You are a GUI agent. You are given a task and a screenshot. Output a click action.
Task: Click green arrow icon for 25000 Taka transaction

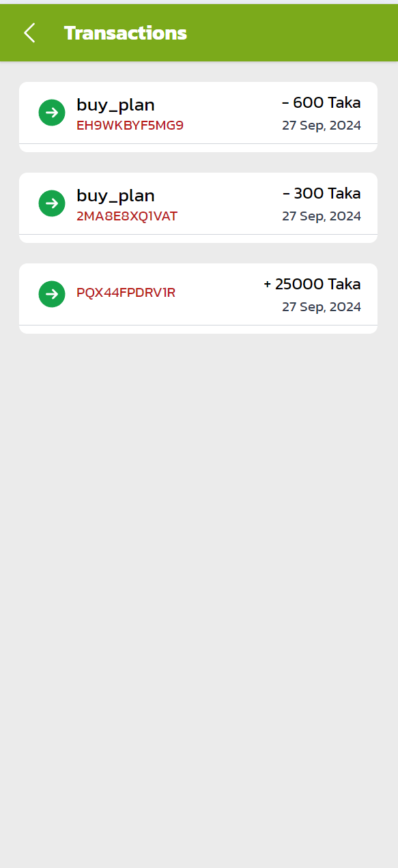[52, 294]
